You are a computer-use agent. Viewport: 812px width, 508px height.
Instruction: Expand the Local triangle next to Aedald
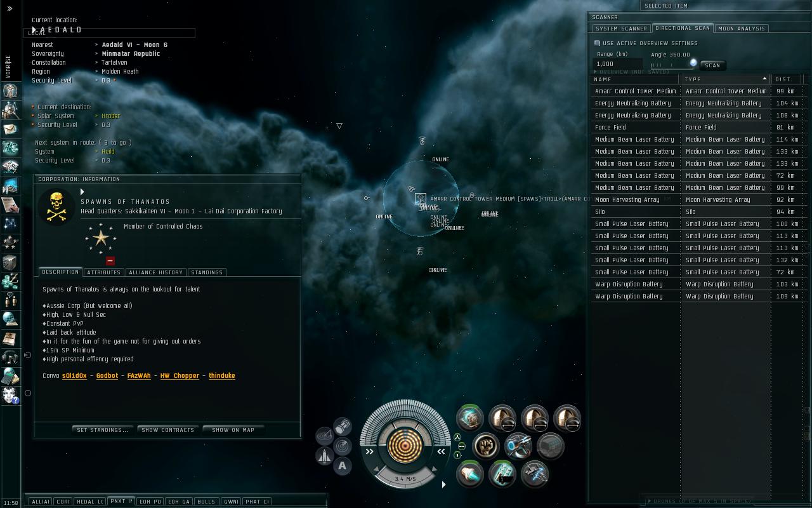pos(35,30)
